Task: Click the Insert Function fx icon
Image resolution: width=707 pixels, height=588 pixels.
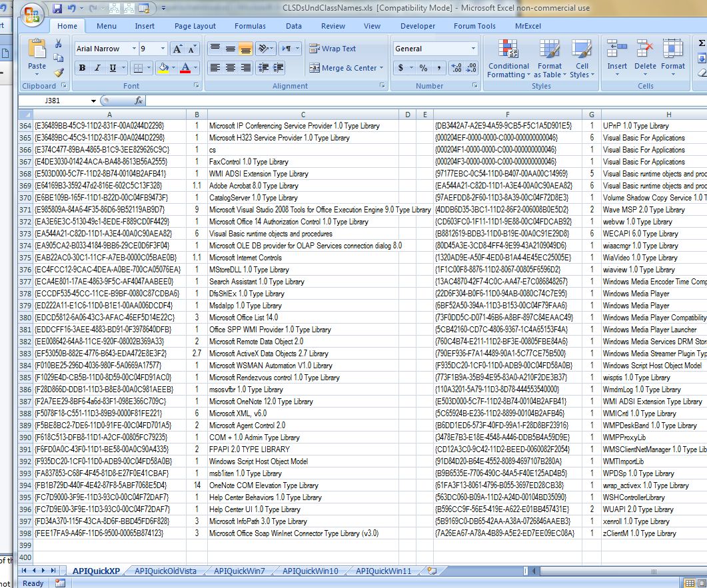Action: [139, 101]
